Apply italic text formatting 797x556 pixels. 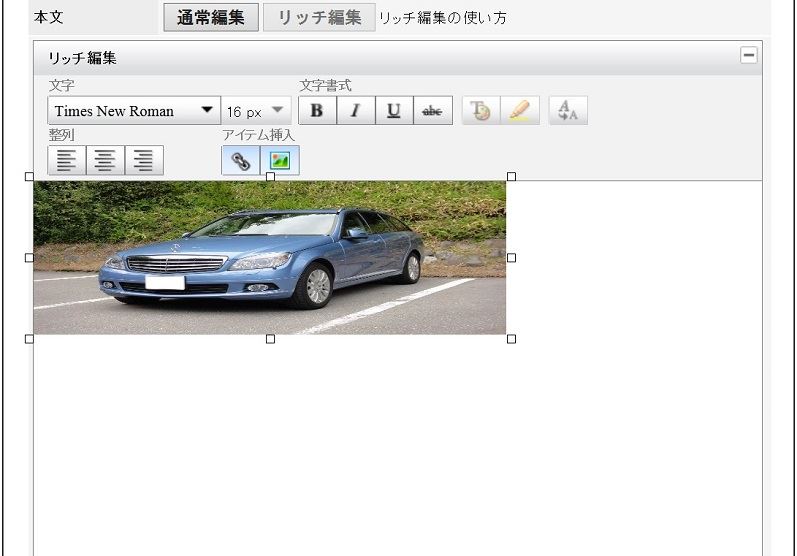(356, 110)
